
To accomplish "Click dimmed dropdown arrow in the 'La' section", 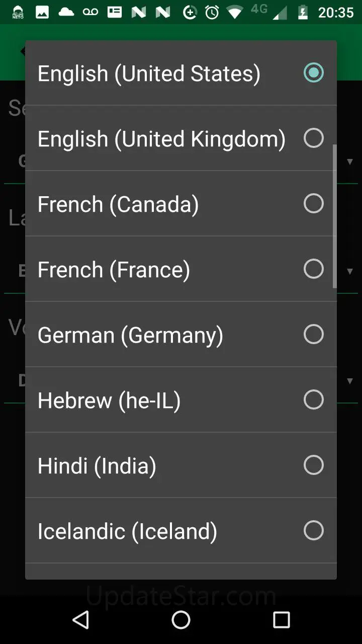I will click(x=350, y=271).
